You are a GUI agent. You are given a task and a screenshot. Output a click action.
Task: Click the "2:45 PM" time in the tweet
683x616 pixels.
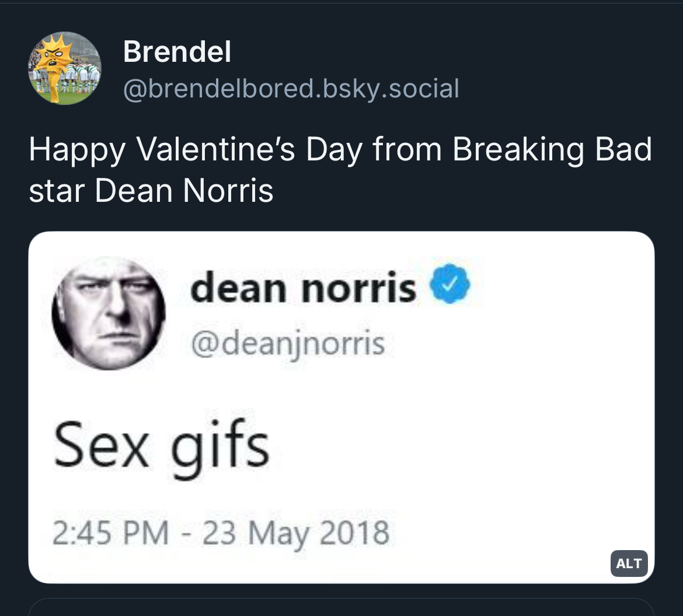pyautogui.click(x=110, y=532)
